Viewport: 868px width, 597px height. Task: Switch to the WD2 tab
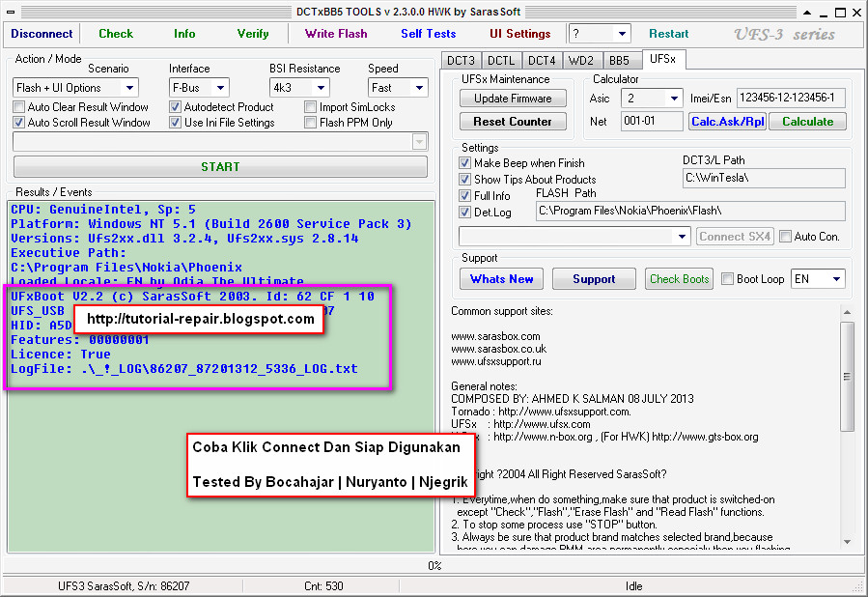point(581,60)
